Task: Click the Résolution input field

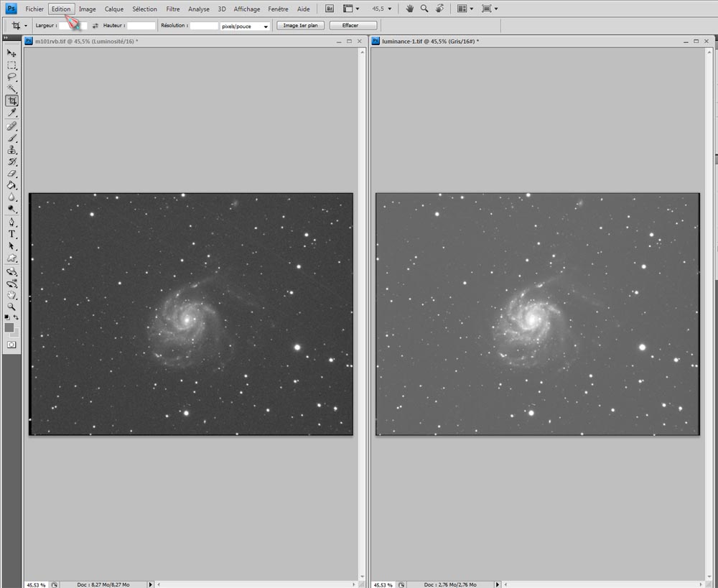Action: coord(204,25)
